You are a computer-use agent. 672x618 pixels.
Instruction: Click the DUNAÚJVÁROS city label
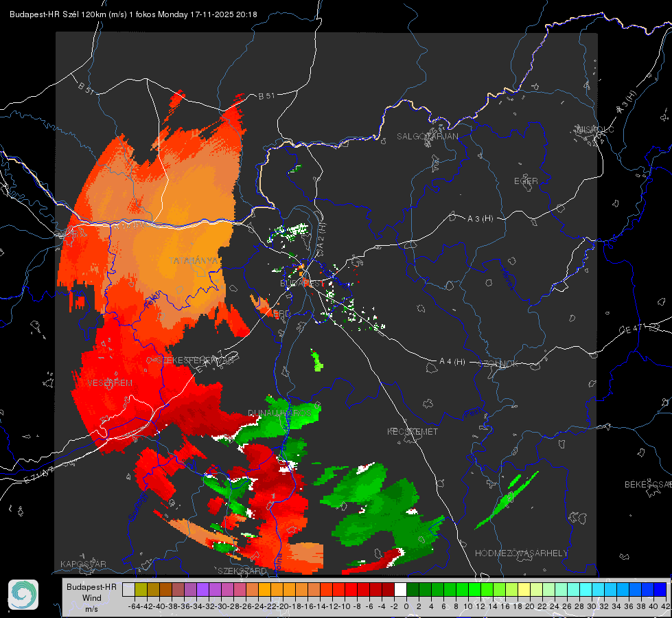(279, 413)
